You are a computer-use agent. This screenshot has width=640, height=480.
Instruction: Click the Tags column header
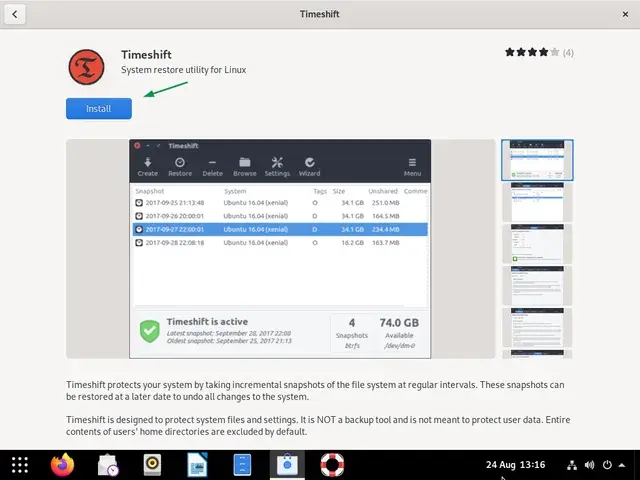pos(320,191)
